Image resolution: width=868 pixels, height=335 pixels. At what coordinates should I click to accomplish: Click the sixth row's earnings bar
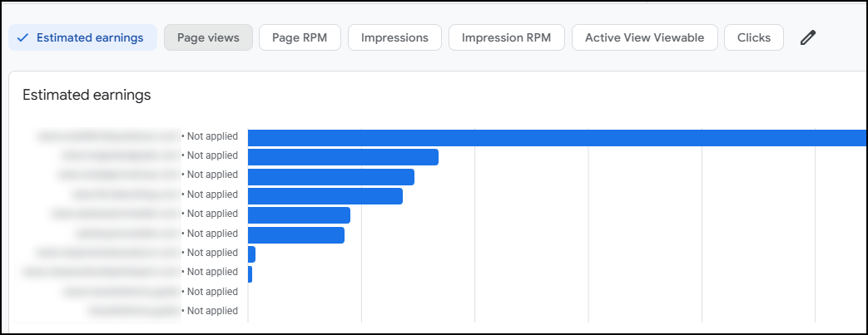pyautogui.click(x=295, y=235)
